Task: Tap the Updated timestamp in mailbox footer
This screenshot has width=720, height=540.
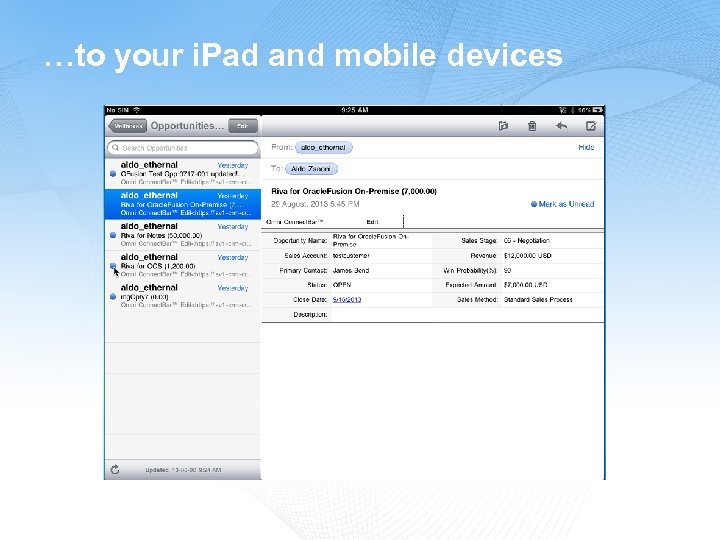Action: [183, 470]
